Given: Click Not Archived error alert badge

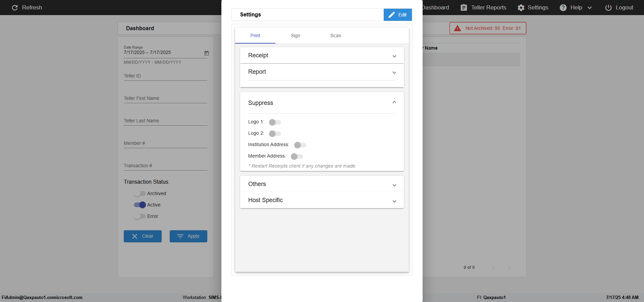Looking at the screenshot, I should click(488, 28).
